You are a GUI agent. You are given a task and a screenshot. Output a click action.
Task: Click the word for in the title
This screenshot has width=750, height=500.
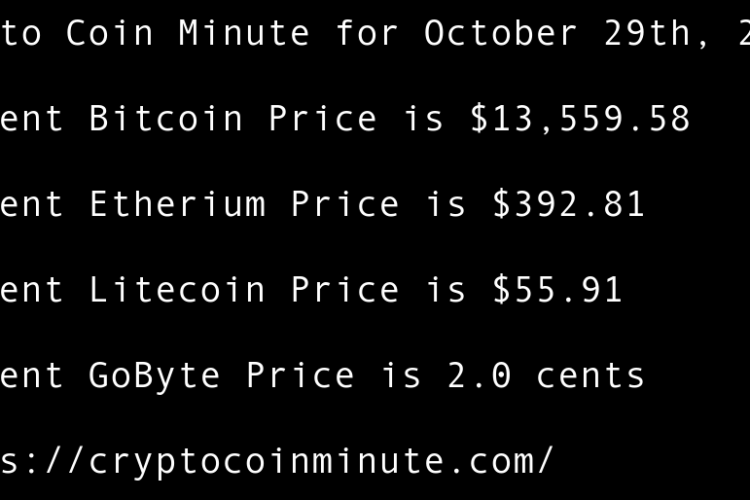coord(367,33)
